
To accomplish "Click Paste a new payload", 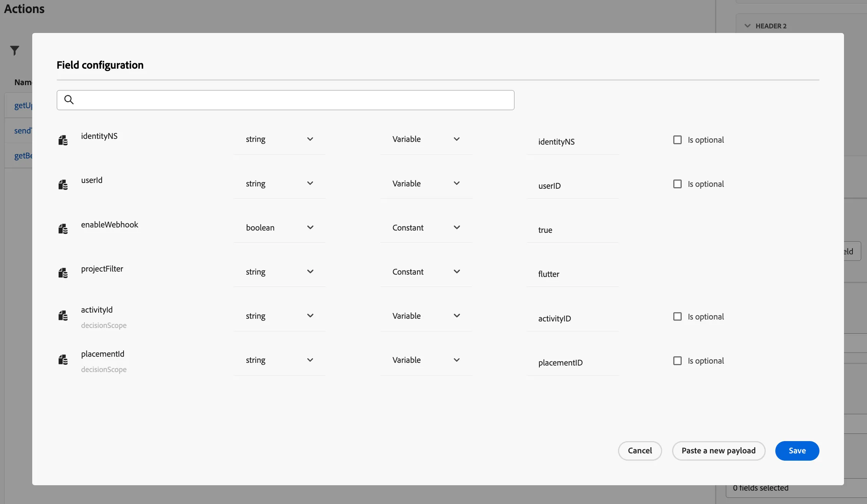I will pyautogui.click(x=719, y=451).
